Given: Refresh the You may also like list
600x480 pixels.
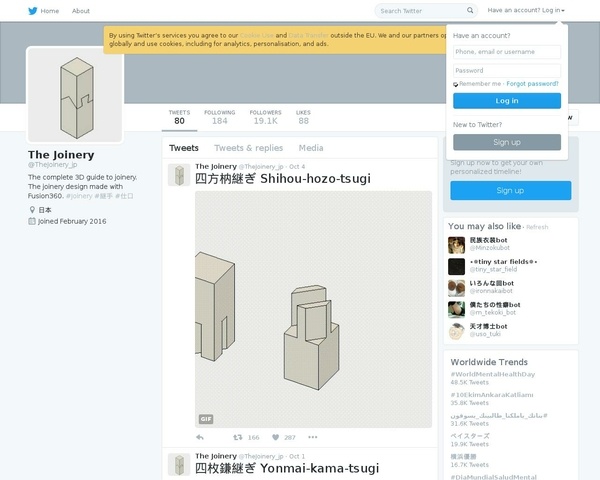Looking at the screenshot, I should click(537, 227).
